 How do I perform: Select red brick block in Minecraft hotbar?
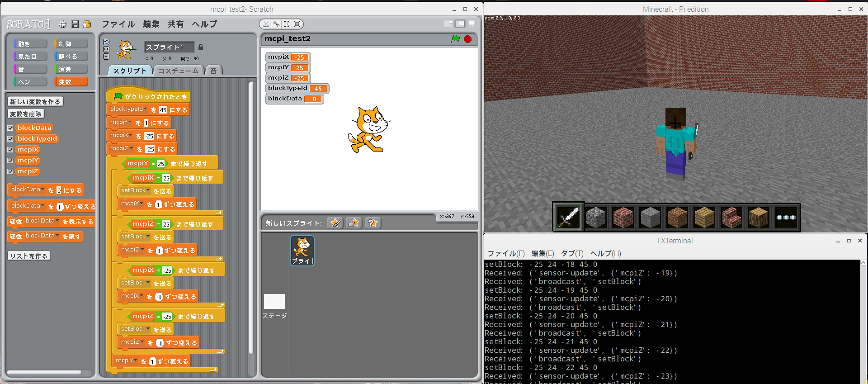pos(623,218)
